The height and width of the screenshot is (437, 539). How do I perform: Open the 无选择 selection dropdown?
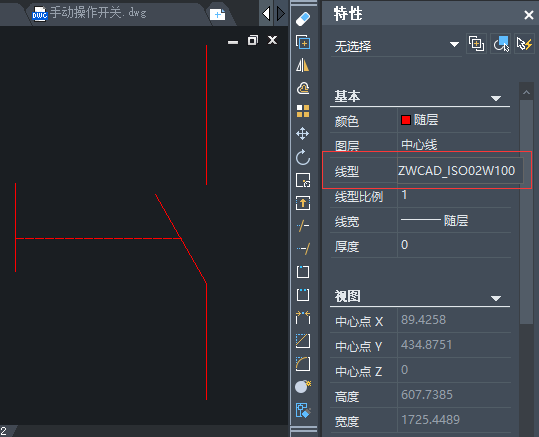point(397,46)
